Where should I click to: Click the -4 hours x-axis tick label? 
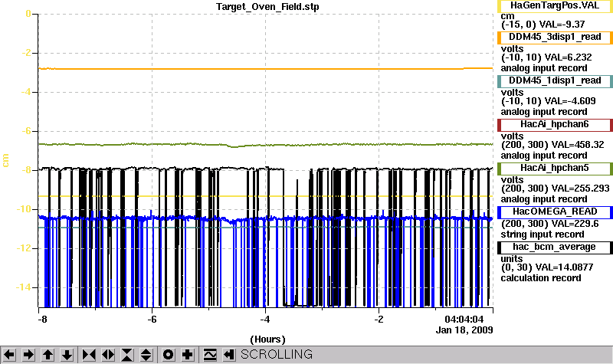pyautogui.click(x=265, y=320)
